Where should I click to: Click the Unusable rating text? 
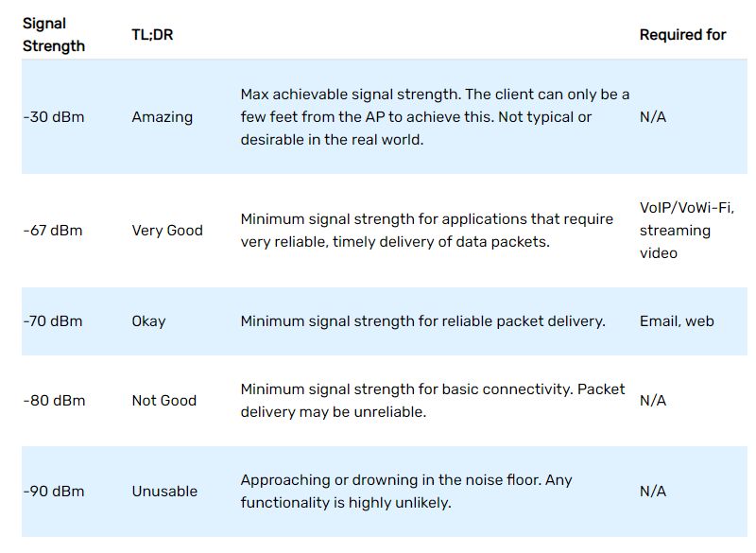coord(164,492)
